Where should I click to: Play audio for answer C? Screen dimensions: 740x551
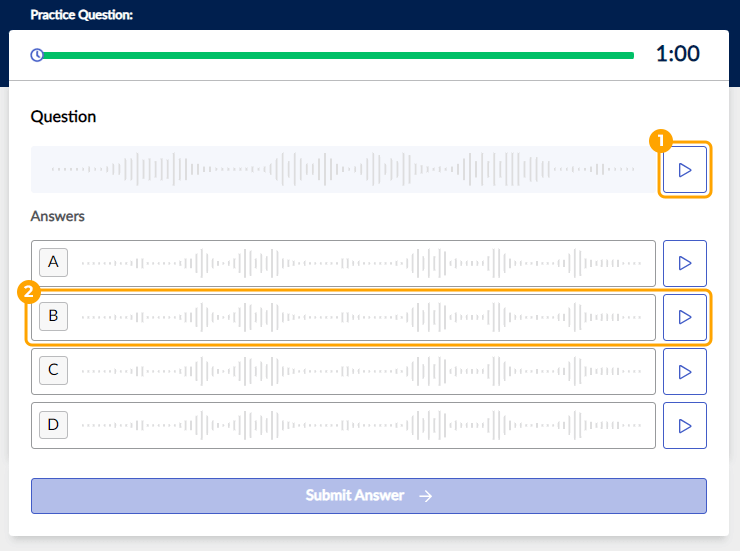point(685,371)
